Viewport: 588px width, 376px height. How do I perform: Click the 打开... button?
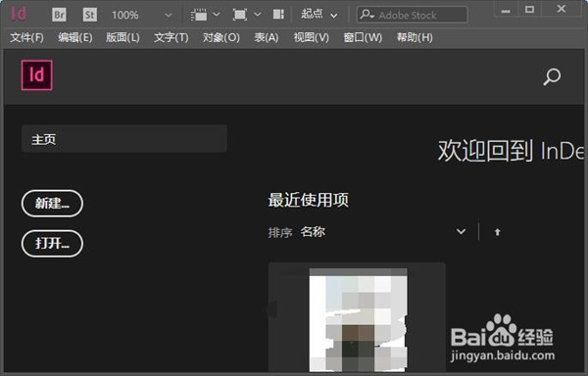tap(52, 244)
